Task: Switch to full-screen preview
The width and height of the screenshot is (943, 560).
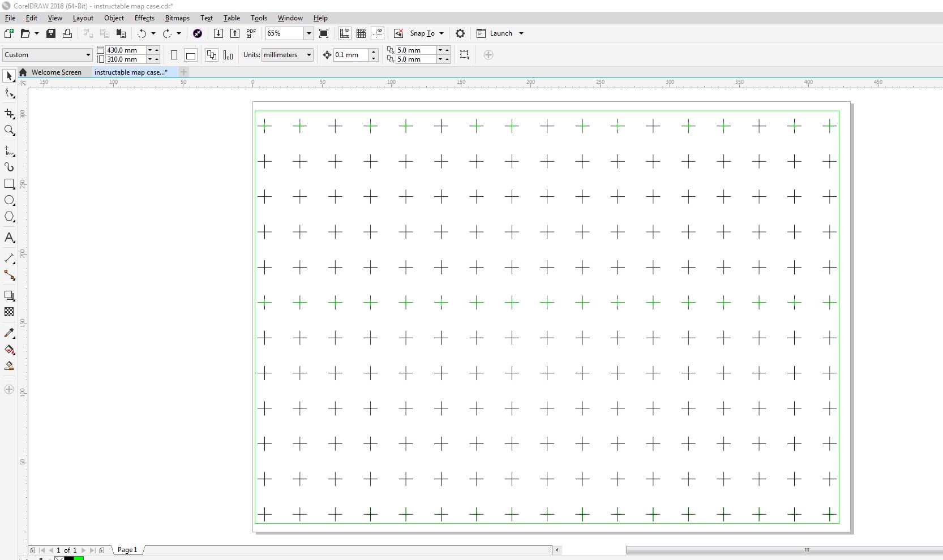Action: [324, 33]
